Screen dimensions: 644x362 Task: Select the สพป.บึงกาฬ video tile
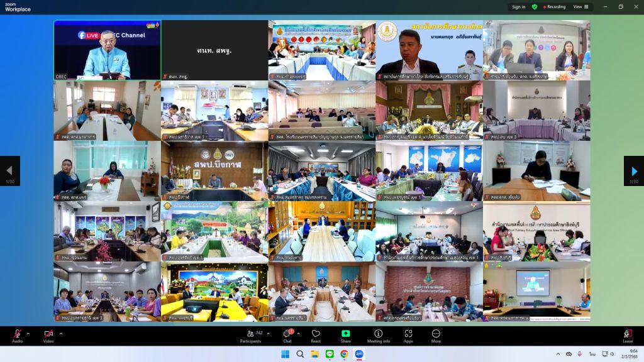pyautogui.click(x=214, y=171)
